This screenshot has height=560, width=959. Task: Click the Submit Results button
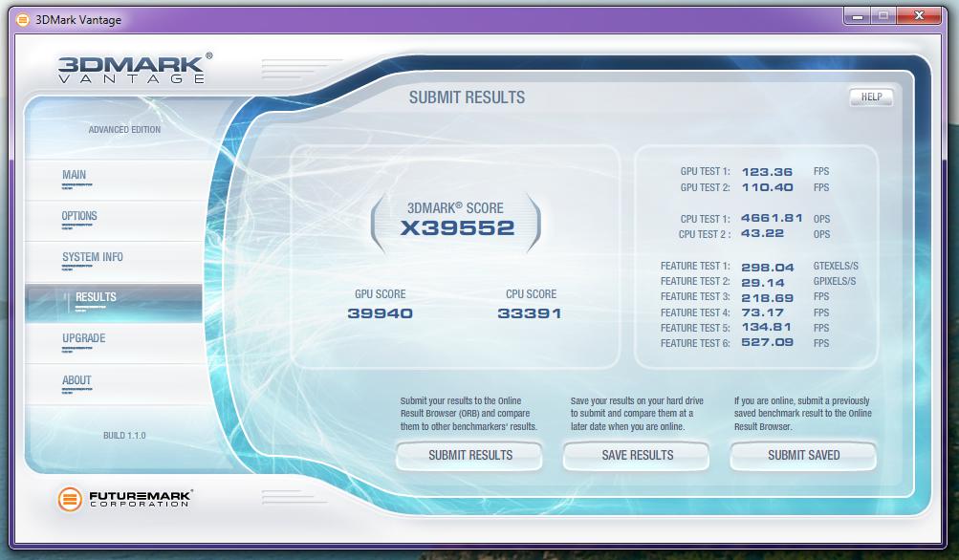(469, 456)
